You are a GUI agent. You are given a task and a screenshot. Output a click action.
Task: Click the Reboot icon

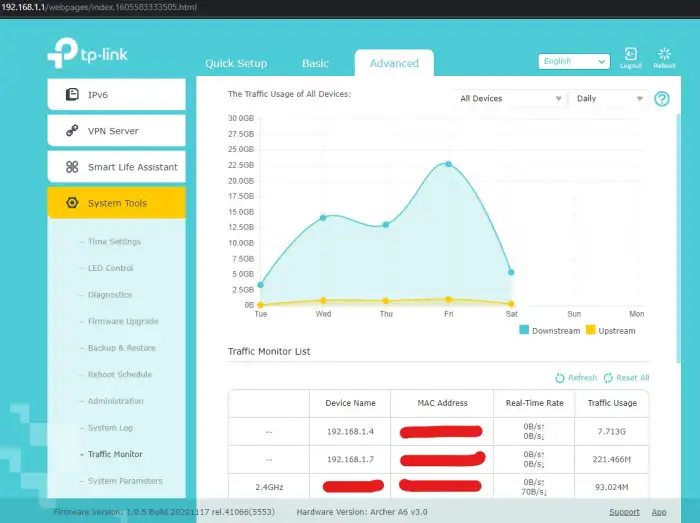(x=664, y=54)
